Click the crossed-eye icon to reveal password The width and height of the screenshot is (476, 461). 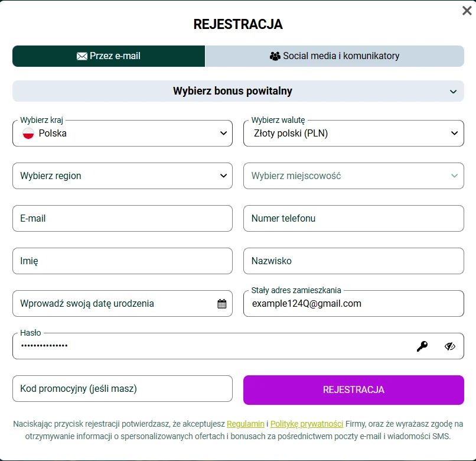pos(450,346)
